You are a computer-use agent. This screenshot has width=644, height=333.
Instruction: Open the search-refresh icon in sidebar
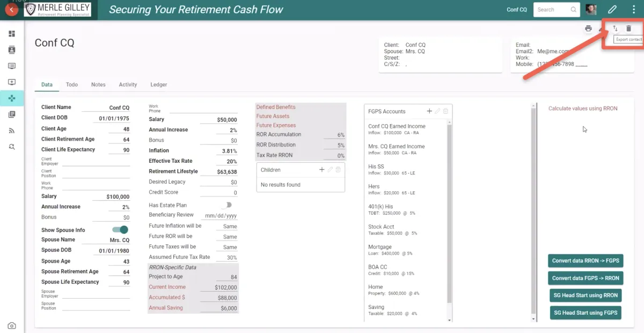coord(12,147)
